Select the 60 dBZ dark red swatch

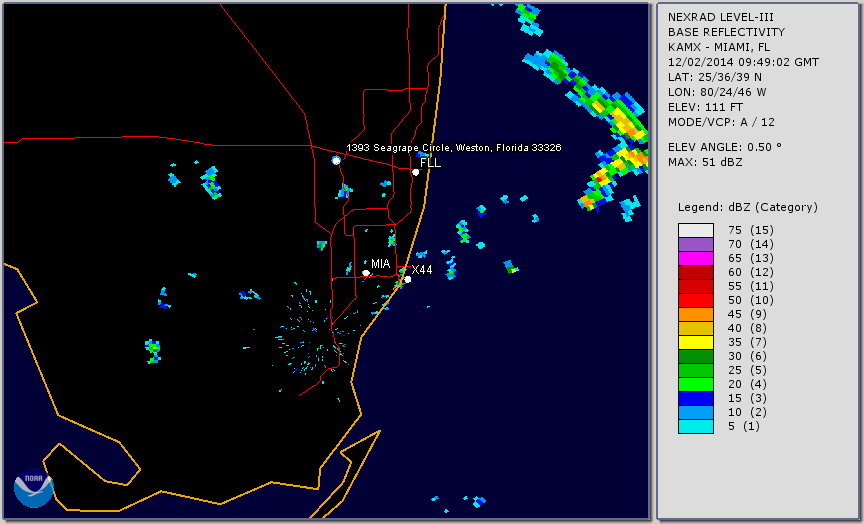pos(696,272)
